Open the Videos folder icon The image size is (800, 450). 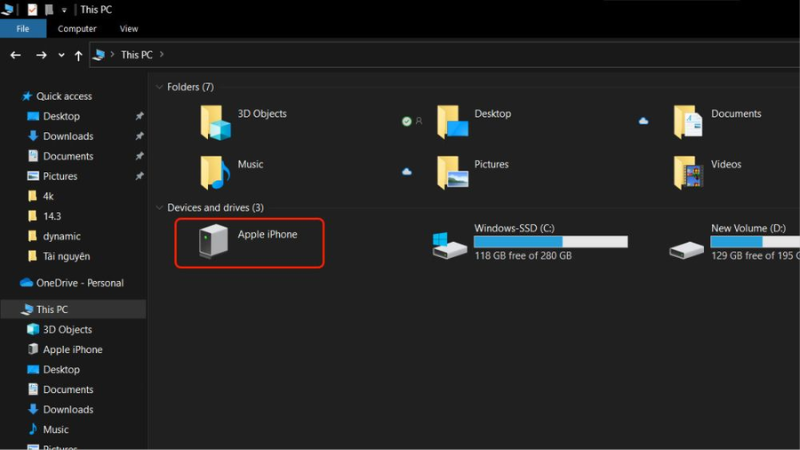[688, 172]
